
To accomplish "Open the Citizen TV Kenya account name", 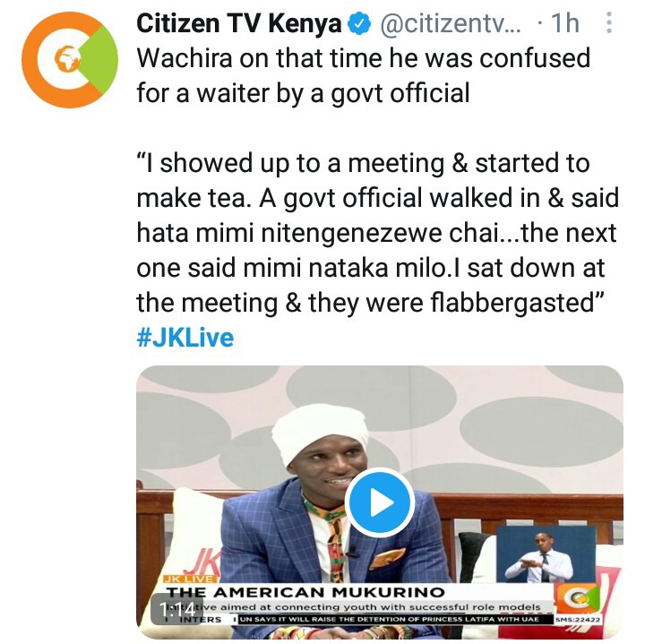I will 239,23.
